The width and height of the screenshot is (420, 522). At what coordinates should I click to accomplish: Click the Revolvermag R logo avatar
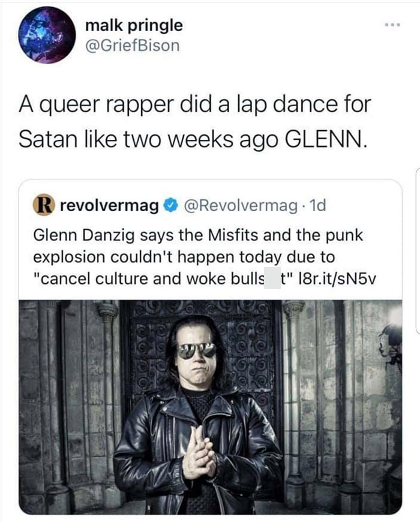[x=44, y=206]
